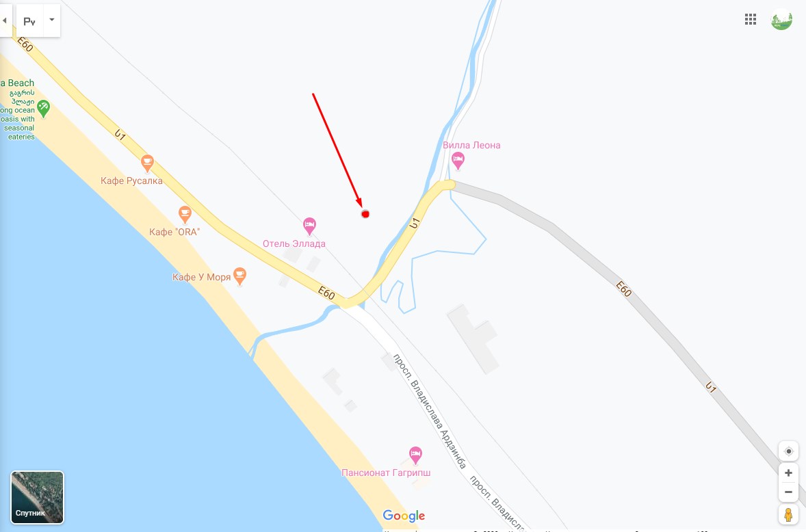Click the Google logo link
The image size is (806, 532).
(404, 516)
